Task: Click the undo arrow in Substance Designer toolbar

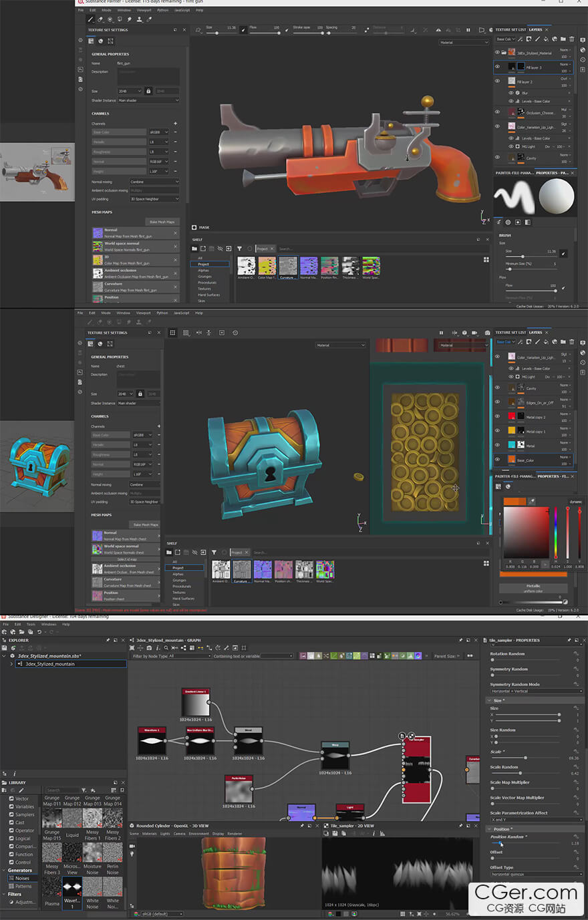Action: [x=39, y=632]
